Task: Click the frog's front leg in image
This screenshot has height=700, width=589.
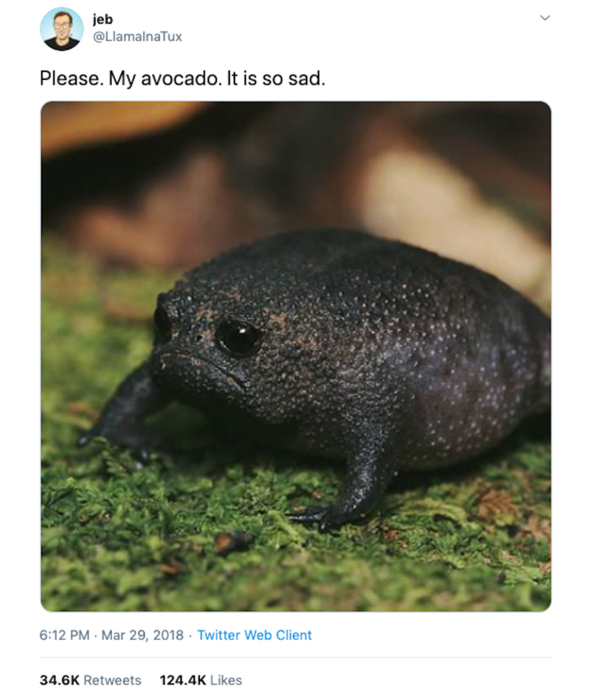Action: tap(353, 482)
